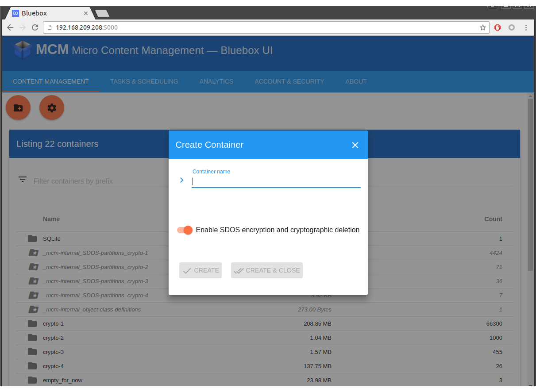Viewport: 536px width, 392px height.
Task: Click the Create button
Action: [201, 270]
